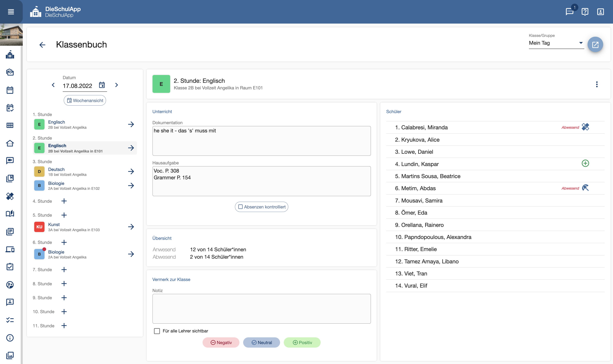Enable Für alle Lehrer sichtbar checkbox

click(157, 331)
